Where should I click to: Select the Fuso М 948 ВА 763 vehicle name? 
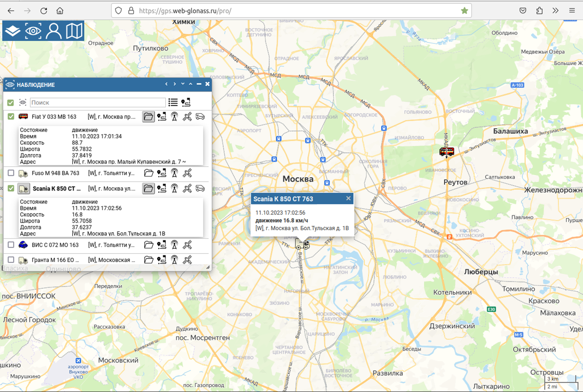tap(55, 173)
